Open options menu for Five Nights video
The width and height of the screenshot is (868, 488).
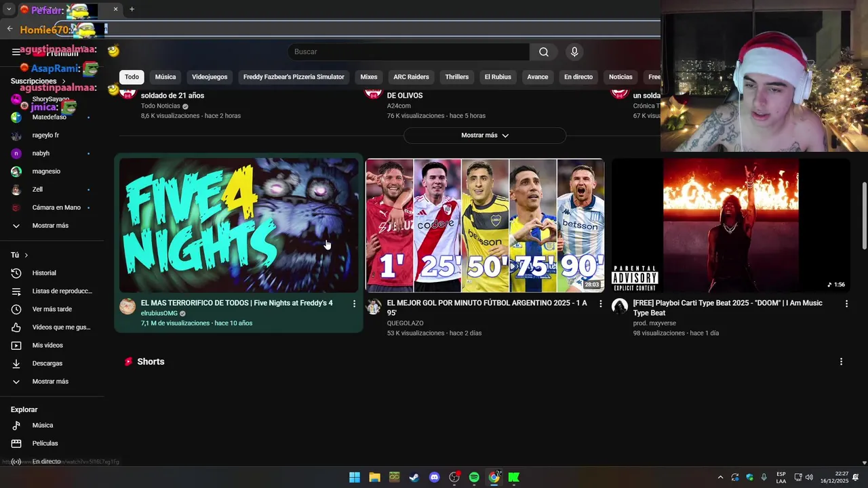click(354, 304)
